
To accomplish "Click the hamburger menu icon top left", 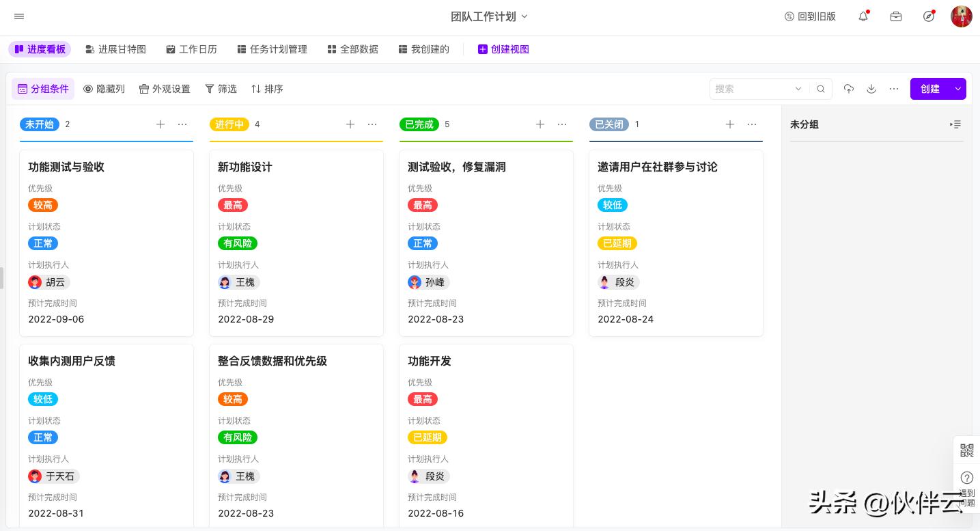I will coord(19,16).
